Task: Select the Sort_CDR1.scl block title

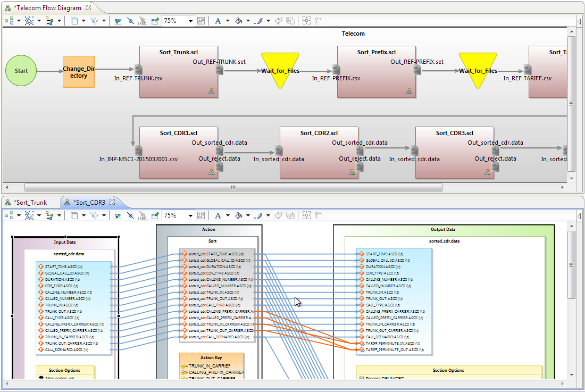Action: coord(179,133)
